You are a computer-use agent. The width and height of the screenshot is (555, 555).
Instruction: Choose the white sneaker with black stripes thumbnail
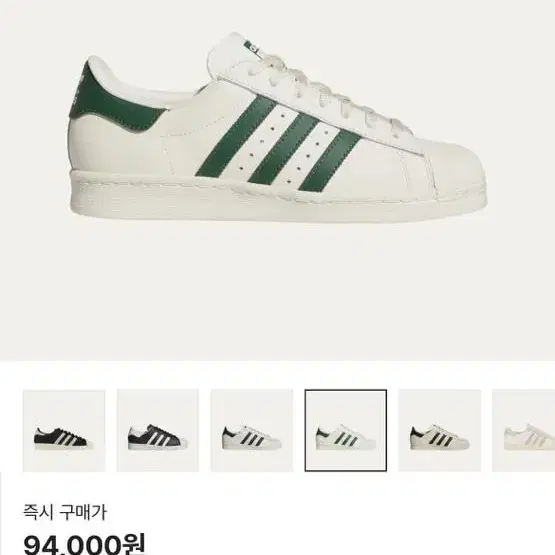click(x=252, y=430)
